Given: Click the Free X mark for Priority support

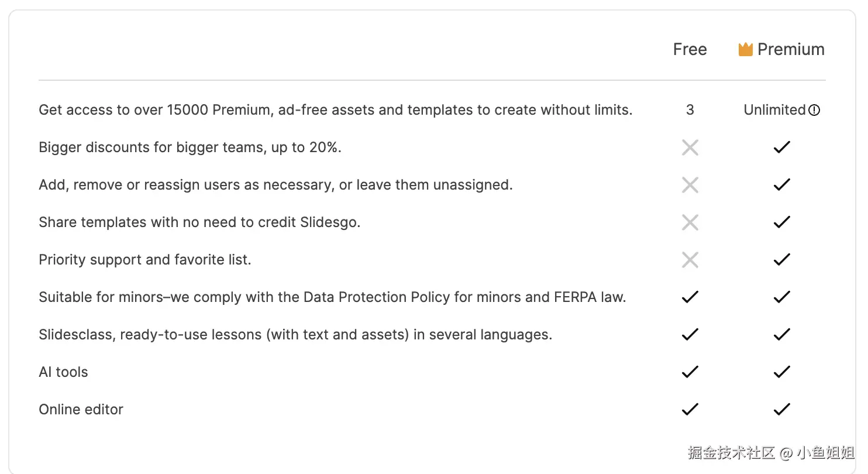Looking at the screenshot, I should [x=690, y=260].
